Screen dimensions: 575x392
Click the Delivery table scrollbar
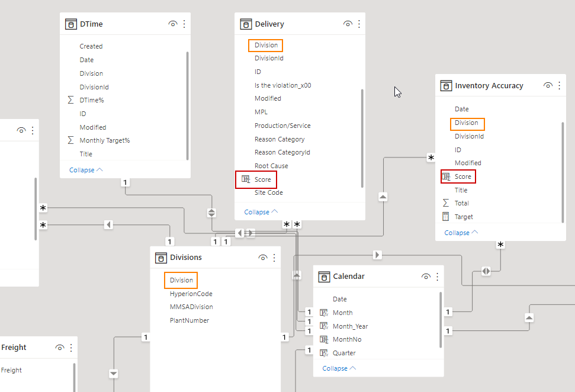point(362,138)
